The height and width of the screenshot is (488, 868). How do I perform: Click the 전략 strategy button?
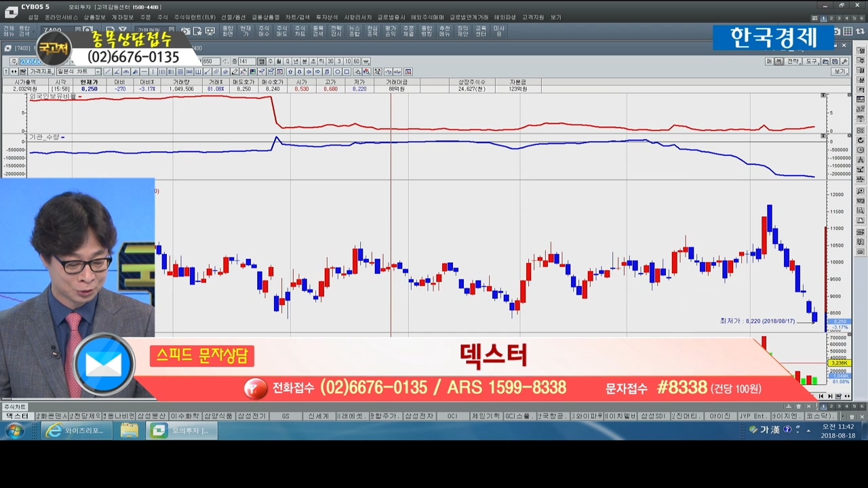(793, 62)
